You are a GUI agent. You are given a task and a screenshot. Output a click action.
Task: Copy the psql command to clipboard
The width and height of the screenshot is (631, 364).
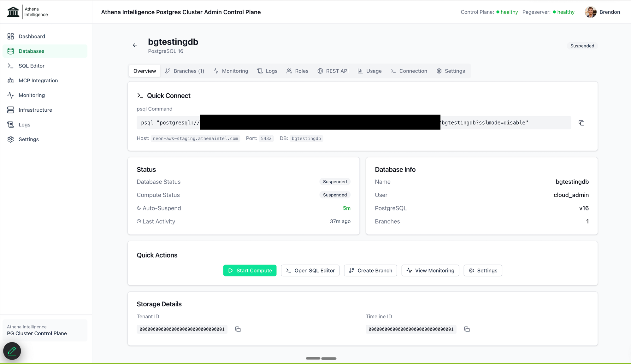581,123
